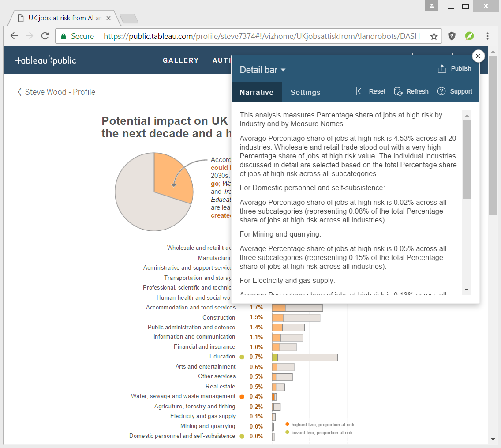Open Chrome's three-dot menu
Screen dimensions: 501x448
[x=487, y=36]
